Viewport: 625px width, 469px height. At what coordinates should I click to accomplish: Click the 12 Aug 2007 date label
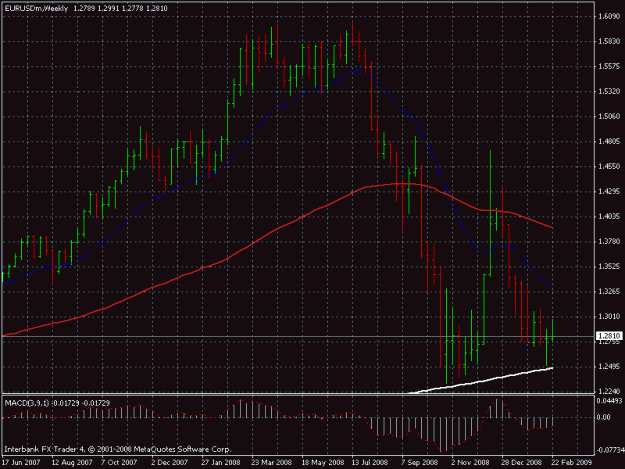[x=72, y=462]
